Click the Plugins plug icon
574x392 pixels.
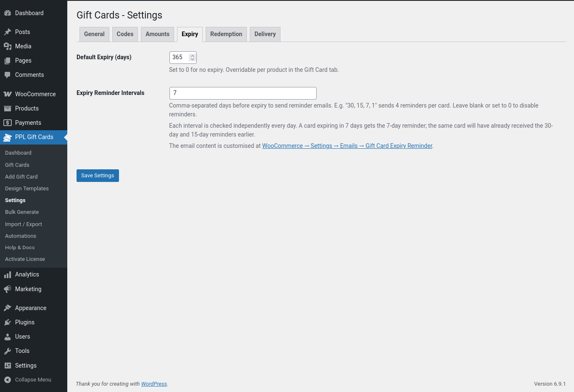[x=8, y=322]
